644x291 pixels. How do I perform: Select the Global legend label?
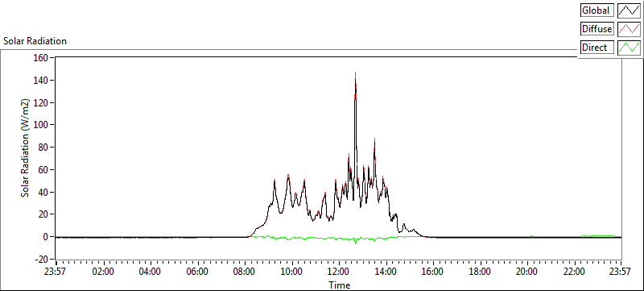pos(597,10)
